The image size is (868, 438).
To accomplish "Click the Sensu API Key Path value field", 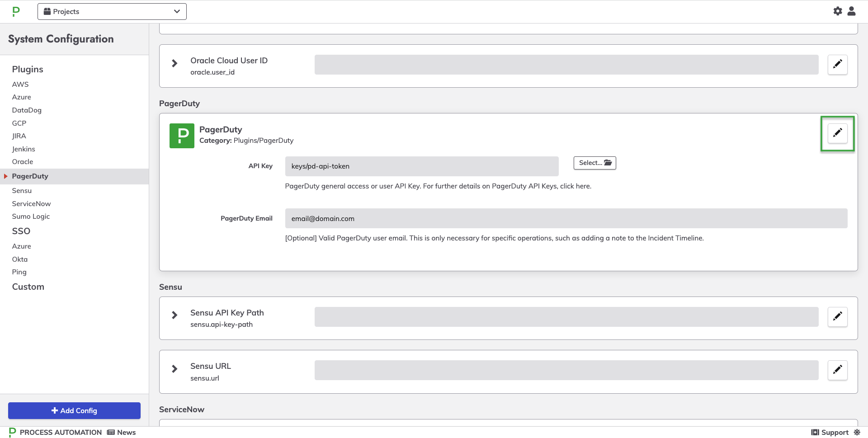I will [566, 317].
